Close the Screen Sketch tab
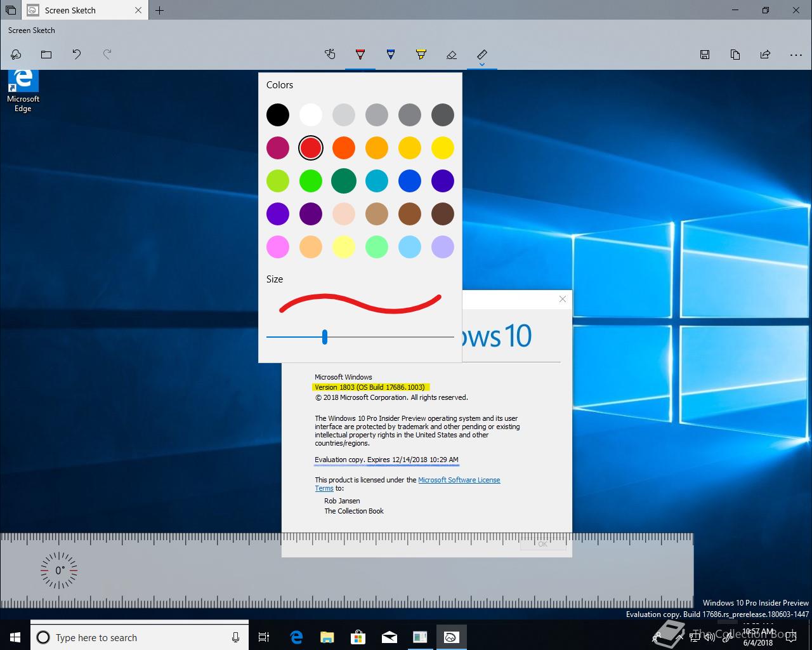The width and height of the screenshot is (812, 650). point(139,10)
